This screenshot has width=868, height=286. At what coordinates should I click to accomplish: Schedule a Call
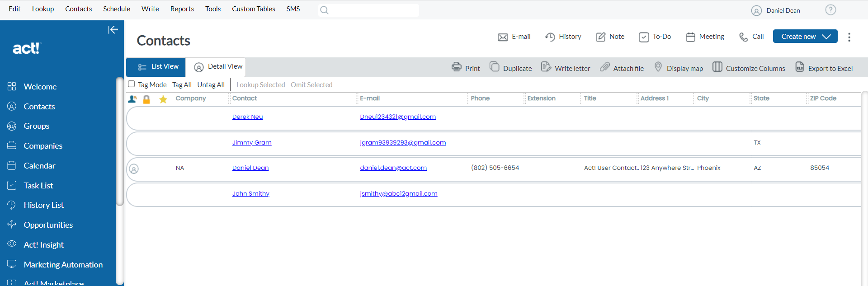coord(751,37)
